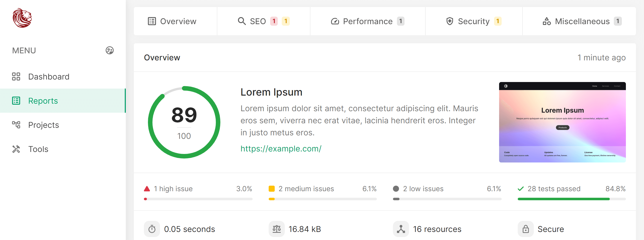Open the Performance tab

click(x=367, y=21)
